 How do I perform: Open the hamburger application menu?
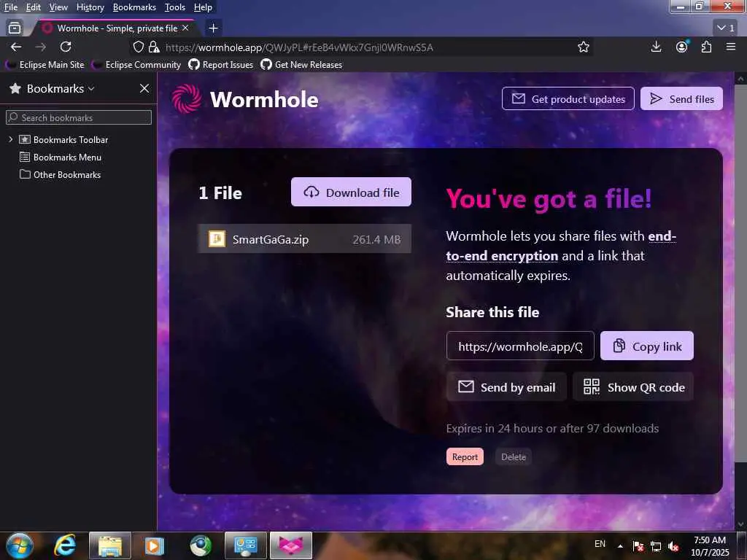tap(731, 47)
